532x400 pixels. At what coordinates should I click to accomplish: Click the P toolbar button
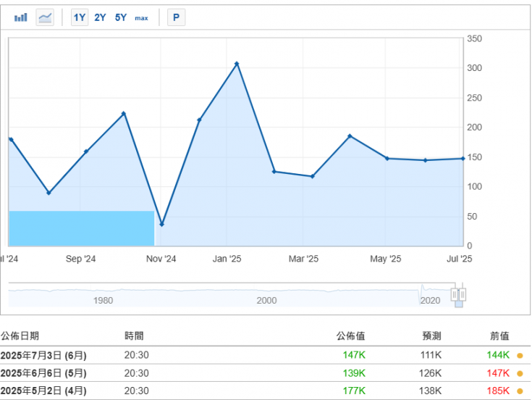click(176, 17)
